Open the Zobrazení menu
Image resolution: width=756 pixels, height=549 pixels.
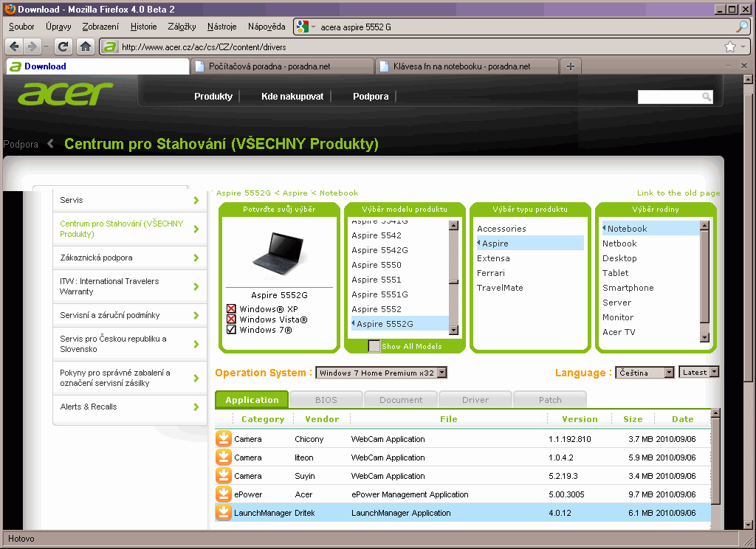[100, 27]
